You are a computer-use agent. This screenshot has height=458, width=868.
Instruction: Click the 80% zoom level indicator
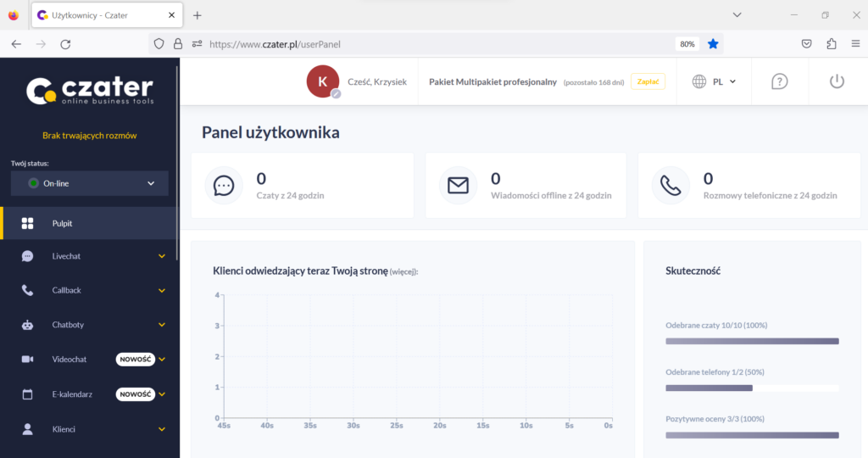[x=687, y=44]
